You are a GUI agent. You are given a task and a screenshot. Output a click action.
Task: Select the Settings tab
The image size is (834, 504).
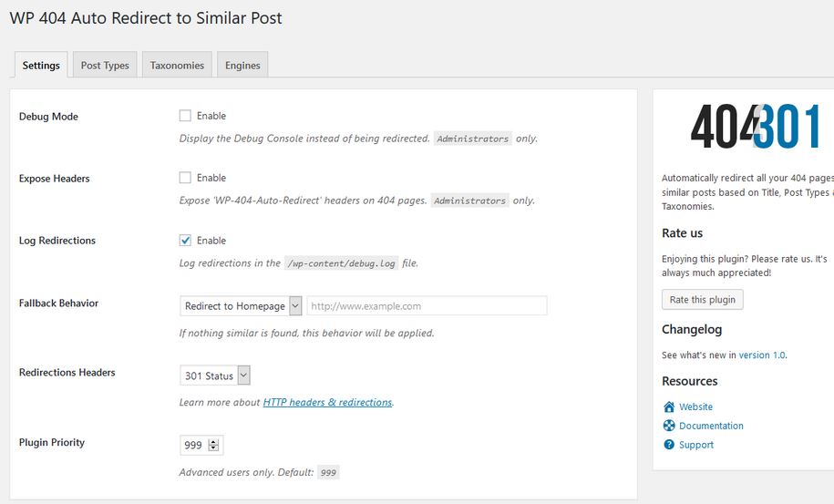(x=41, y=65)
